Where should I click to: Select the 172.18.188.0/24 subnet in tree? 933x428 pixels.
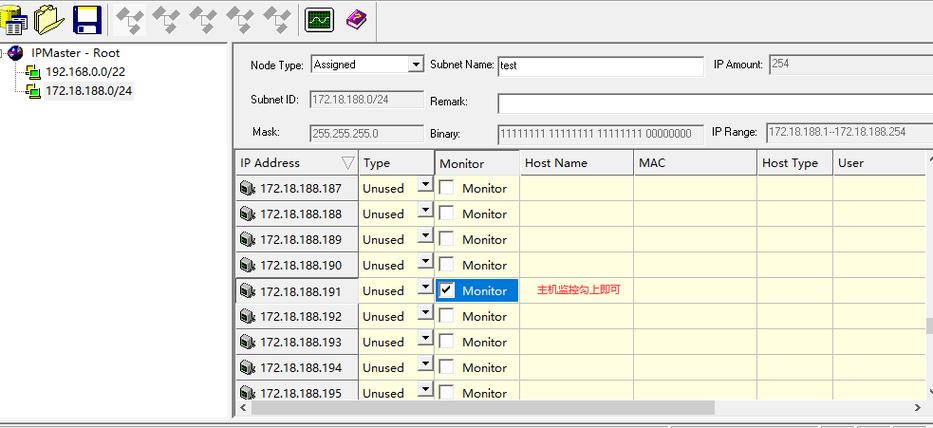tap(88, 91)
